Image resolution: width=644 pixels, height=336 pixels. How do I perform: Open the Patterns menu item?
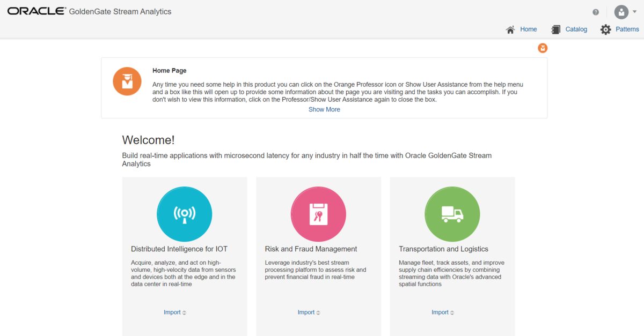pyautogui.click(x=627, y=29)
